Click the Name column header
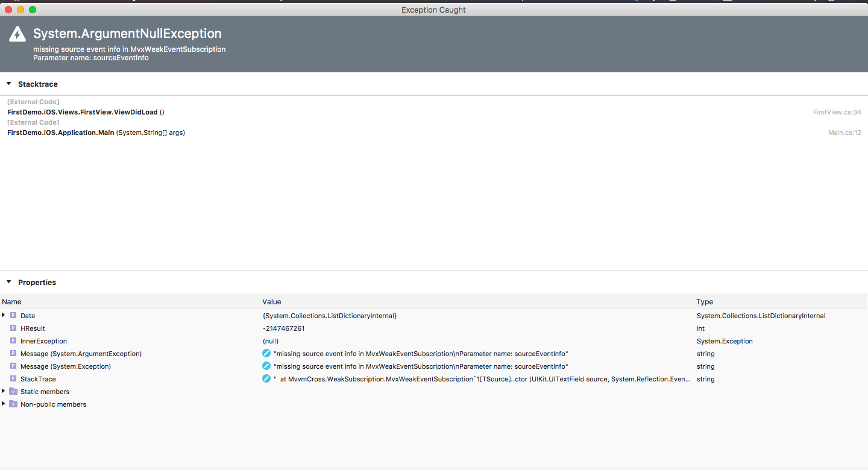868x470 pixels. click(x=130, y=301)
